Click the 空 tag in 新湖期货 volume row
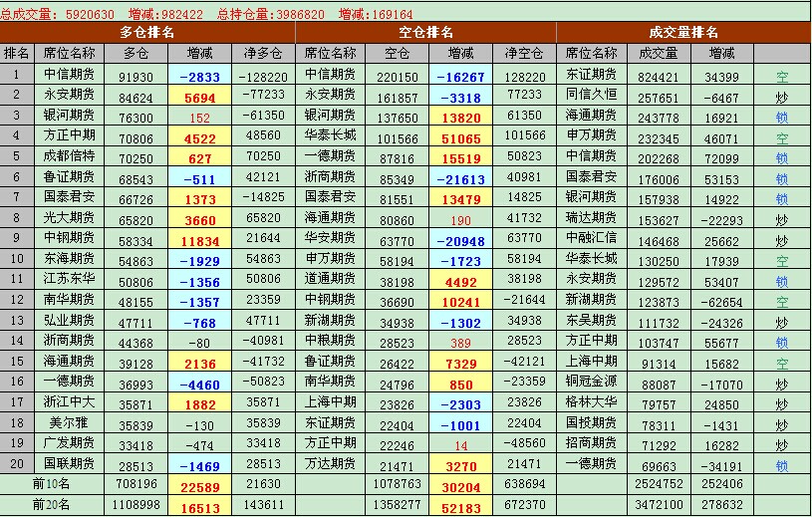 pyautogui.click(x=782, y=302)
